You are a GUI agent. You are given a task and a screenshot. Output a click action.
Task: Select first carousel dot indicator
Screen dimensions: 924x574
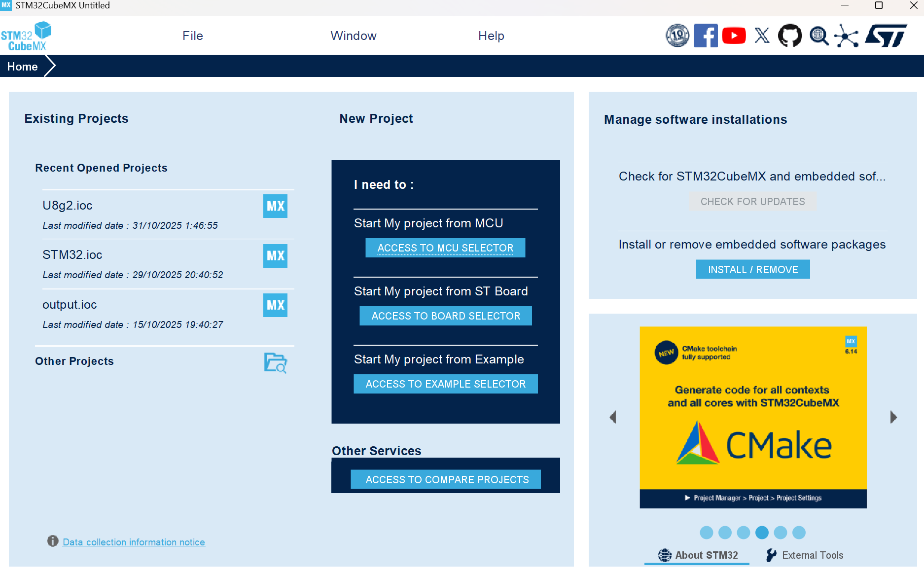(707, 533)
